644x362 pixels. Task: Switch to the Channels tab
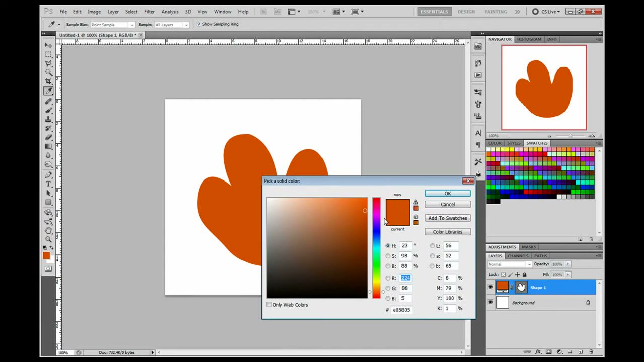[x=518, y=256]
